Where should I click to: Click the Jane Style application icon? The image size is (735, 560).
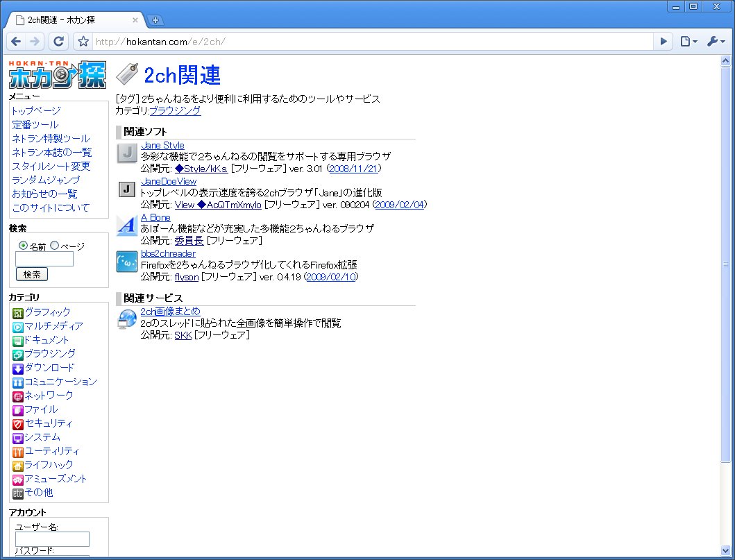126,153
